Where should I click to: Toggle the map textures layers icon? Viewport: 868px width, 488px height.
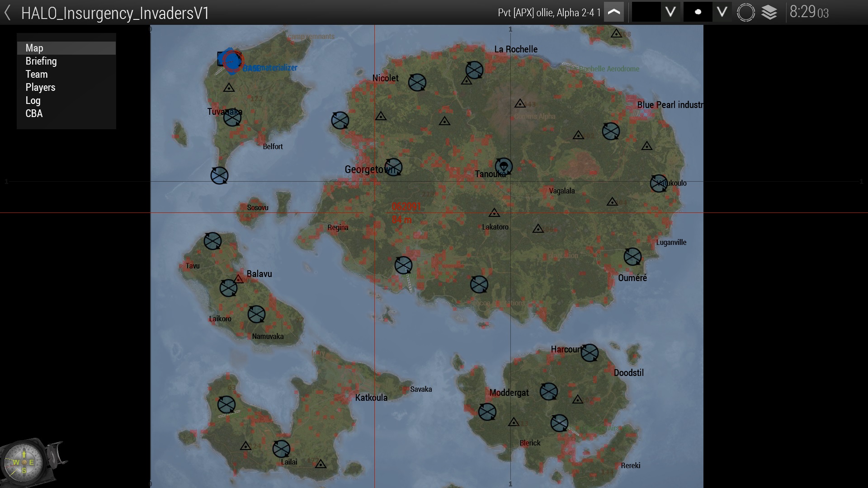[x=769, y=12]
